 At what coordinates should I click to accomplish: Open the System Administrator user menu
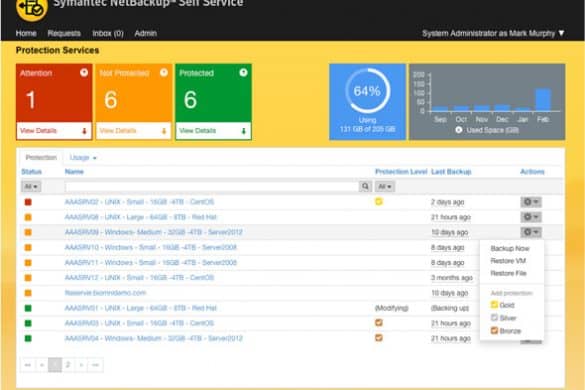(493, 33)
